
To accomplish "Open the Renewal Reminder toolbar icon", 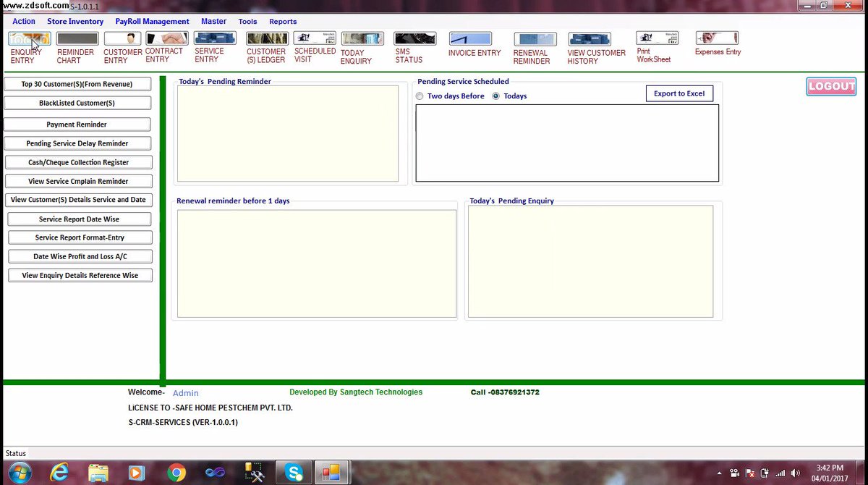I will click(x=535, y=39).
